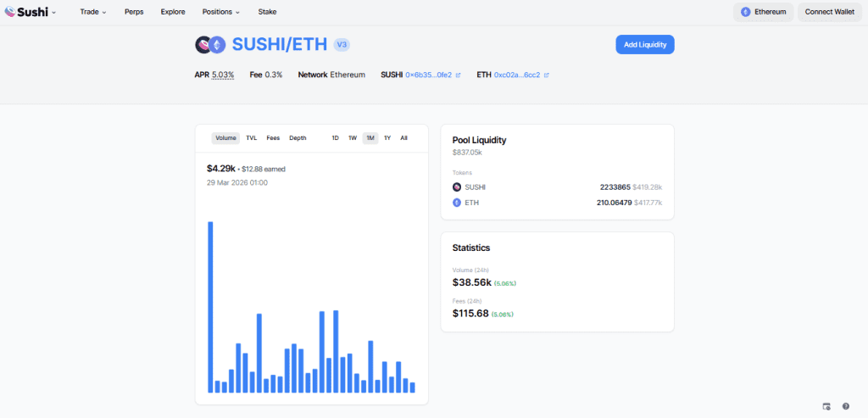The width and height of the screenshot is (868, 418).
Task: Go to the Perps page
Action: [134, 12]
